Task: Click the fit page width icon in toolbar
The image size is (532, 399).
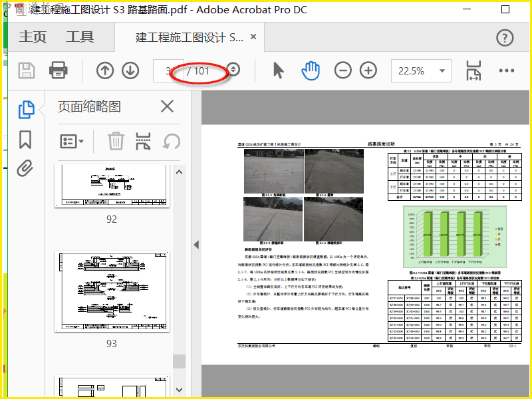Action: click(473, 70)
